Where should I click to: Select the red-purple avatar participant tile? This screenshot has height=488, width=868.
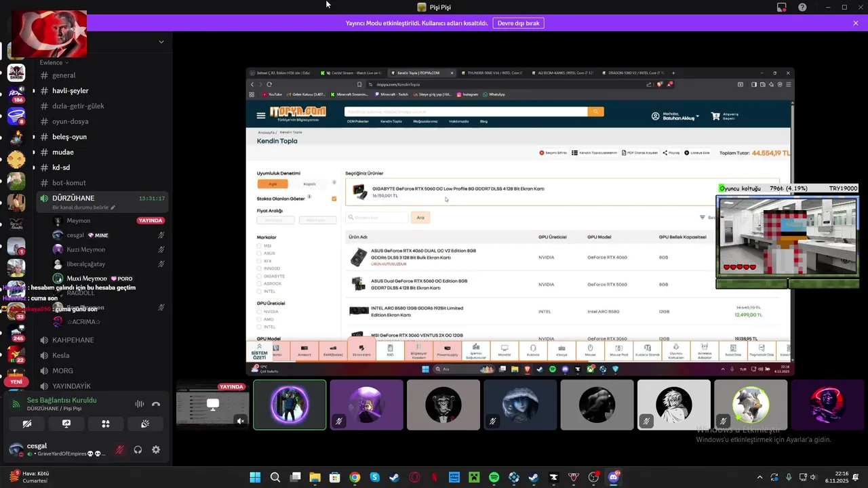tap(827, 405)
